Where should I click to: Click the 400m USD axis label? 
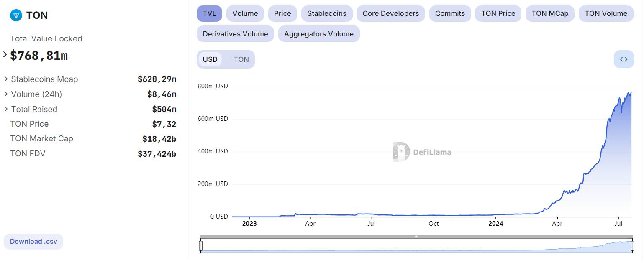click(213, 151)
